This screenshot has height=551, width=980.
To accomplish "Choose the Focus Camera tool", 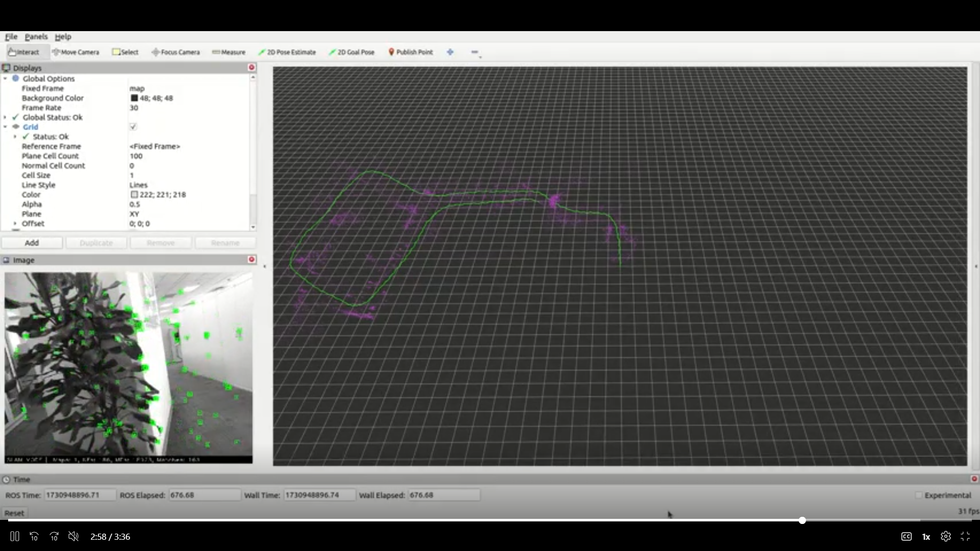I will tap(176, 52).
